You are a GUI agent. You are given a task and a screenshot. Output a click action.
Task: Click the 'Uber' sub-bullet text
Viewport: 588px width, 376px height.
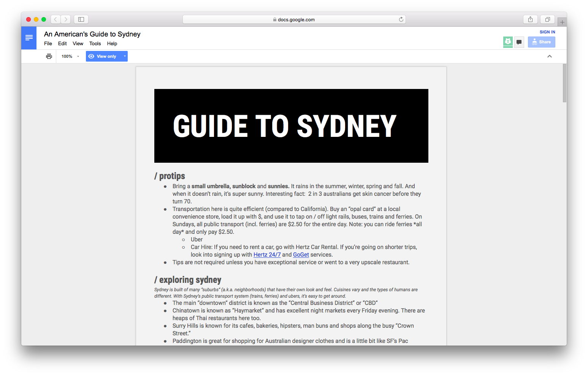coord(197,240)
